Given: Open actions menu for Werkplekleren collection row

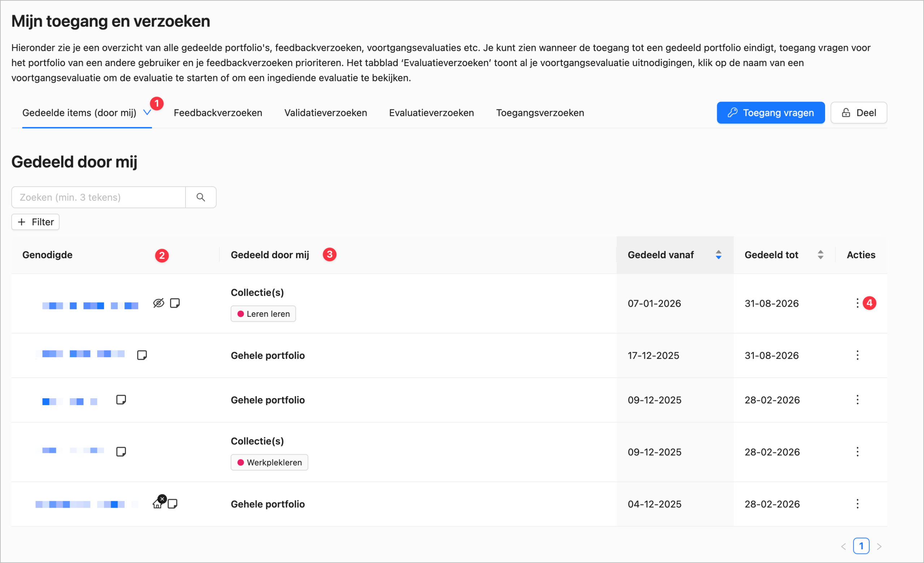Looking at the screenshot, I should (x=857, y=452).
